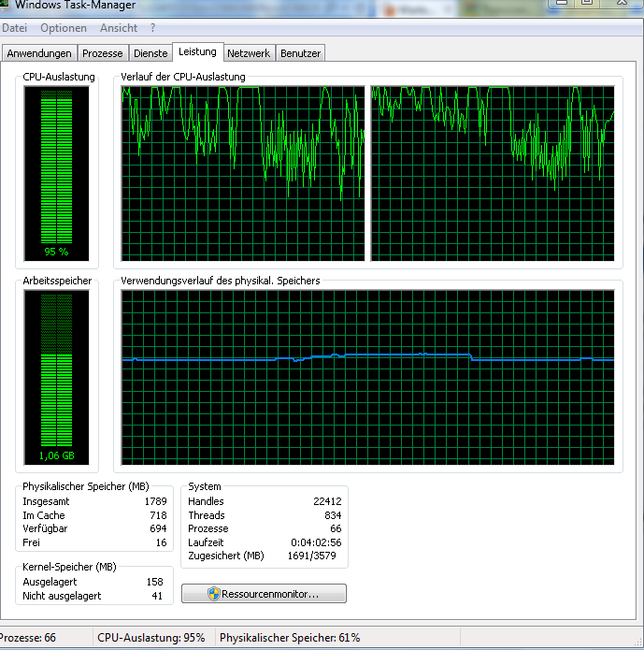Click the Handles value 22412
This screenshot has height=650, width=644.
(x=327, y=501)
